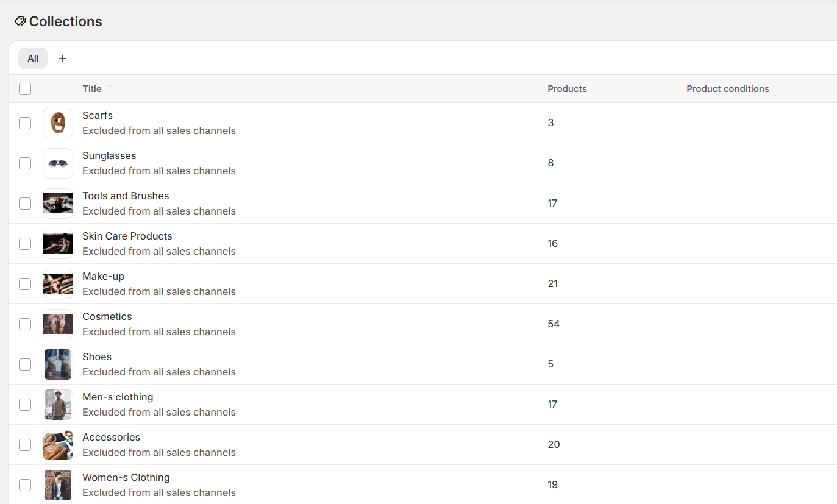Toggle the select-all collections checkbox

coord(25,89)
